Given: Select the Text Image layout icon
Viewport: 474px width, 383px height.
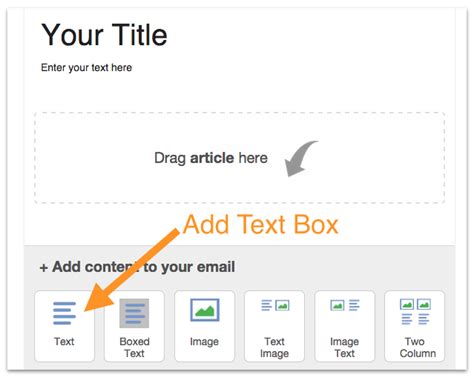Looking at the screenshot, I should (x=275, y=305).
